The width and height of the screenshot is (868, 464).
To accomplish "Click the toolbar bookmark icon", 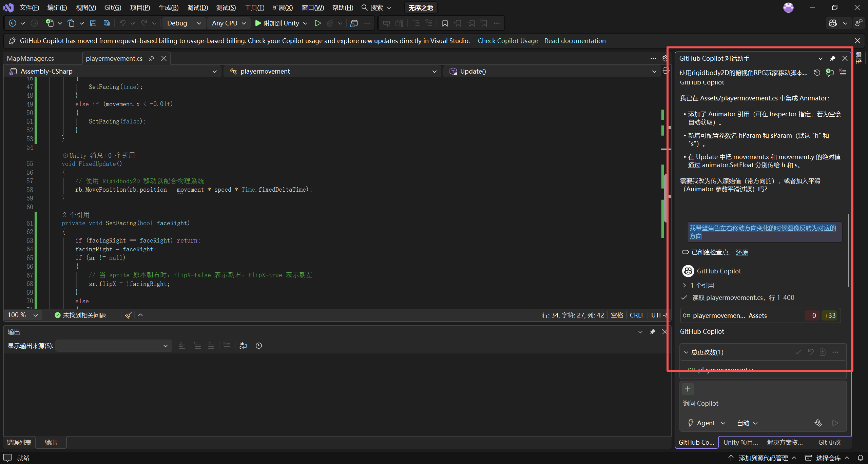I will pyautogui.click(x=445, y=23).
